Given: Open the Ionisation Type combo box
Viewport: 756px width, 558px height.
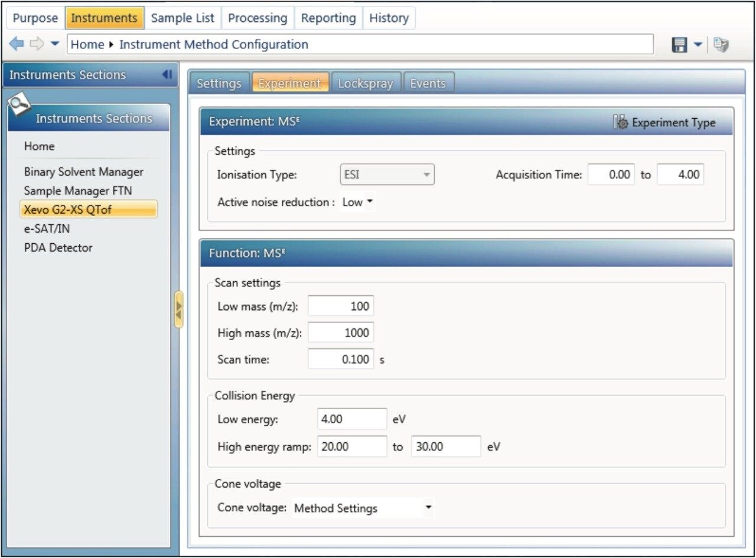Looking at the screenshot, I should tap(387, 175).
